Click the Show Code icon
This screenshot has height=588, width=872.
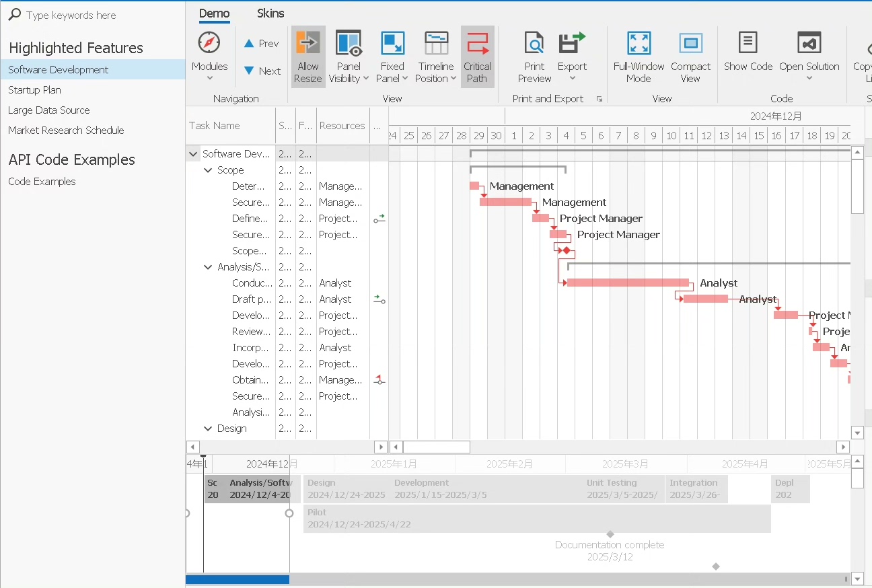748,43
